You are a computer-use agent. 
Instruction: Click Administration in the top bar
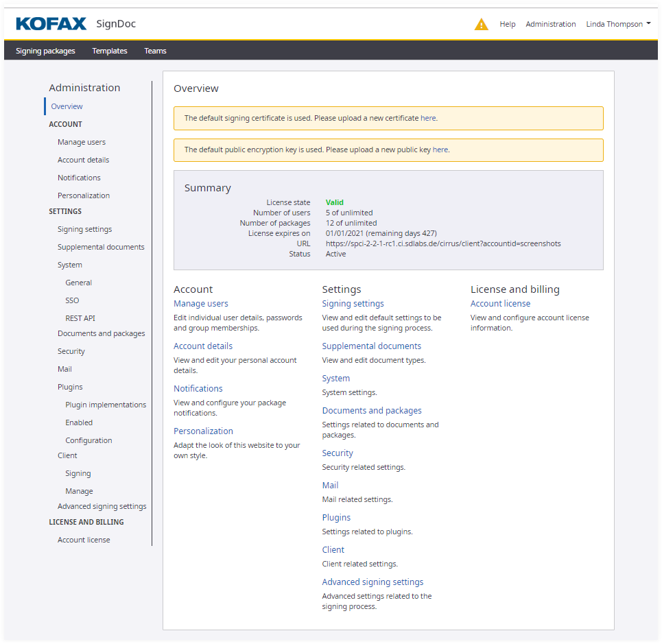pyautogui.click(x=550, y=24)
